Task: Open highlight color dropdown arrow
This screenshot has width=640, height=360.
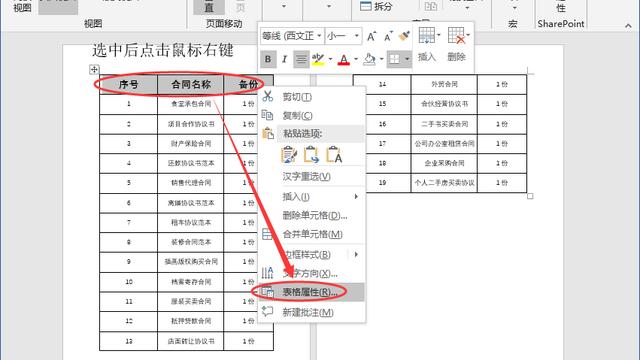Action: (x=330, y=59)
